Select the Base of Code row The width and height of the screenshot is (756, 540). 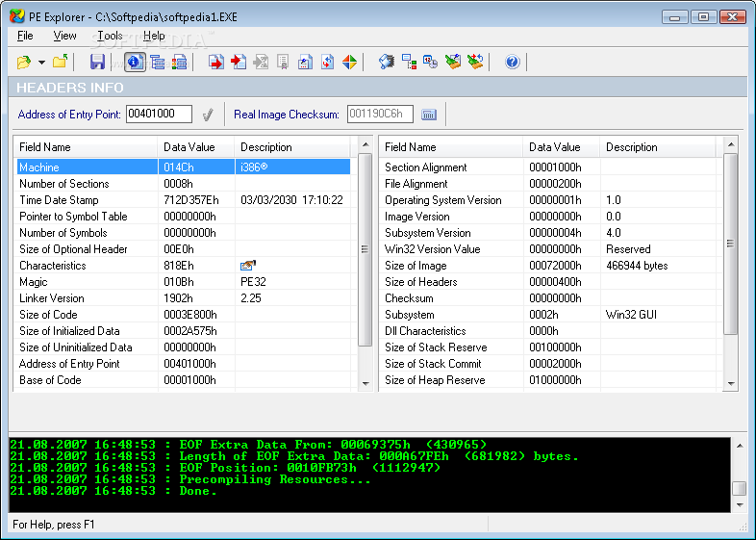click(184, 380)
